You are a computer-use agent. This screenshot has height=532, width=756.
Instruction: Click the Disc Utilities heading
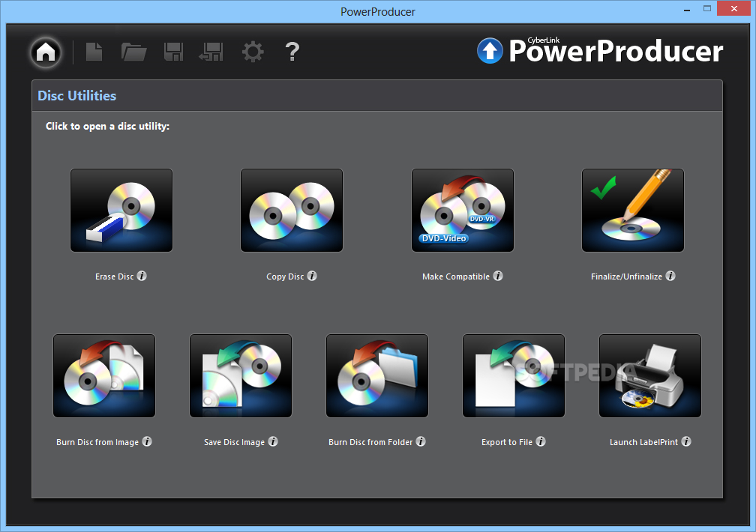[x=77, y=96]
